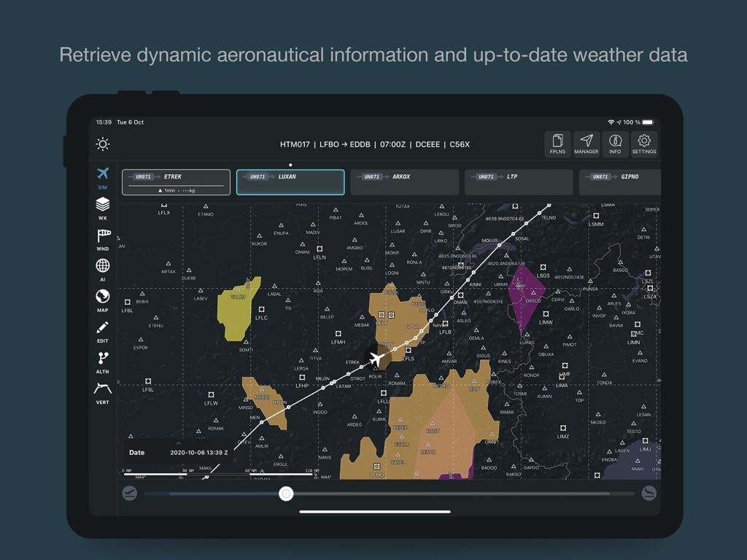The height and width of the screenshot is (560, 747).
Task: Open the ALTN alternates tool
Action: tap(102, 358)
